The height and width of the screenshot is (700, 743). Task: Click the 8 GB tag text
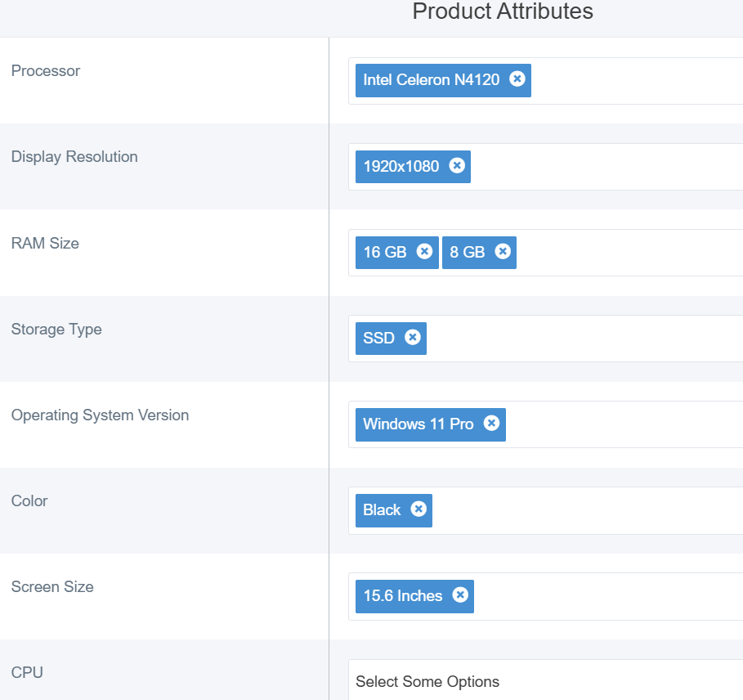pos(468,252)
